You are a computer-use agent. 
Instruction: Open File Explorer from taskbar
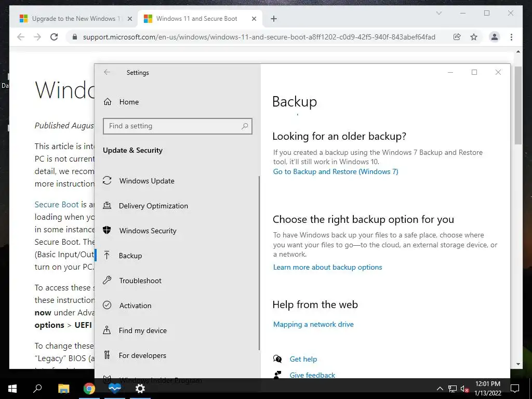point(63,389)
